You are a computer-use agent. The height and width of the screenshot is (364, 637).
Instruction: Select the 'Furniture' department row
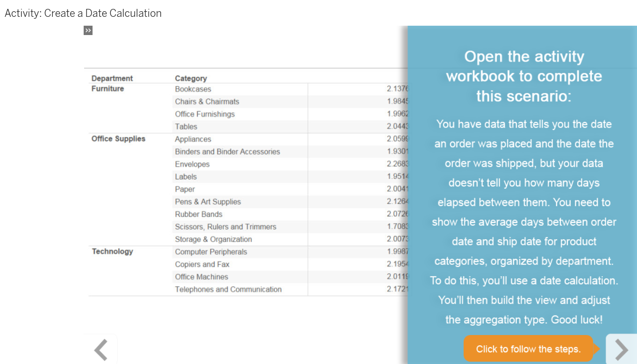click(108, 89)
